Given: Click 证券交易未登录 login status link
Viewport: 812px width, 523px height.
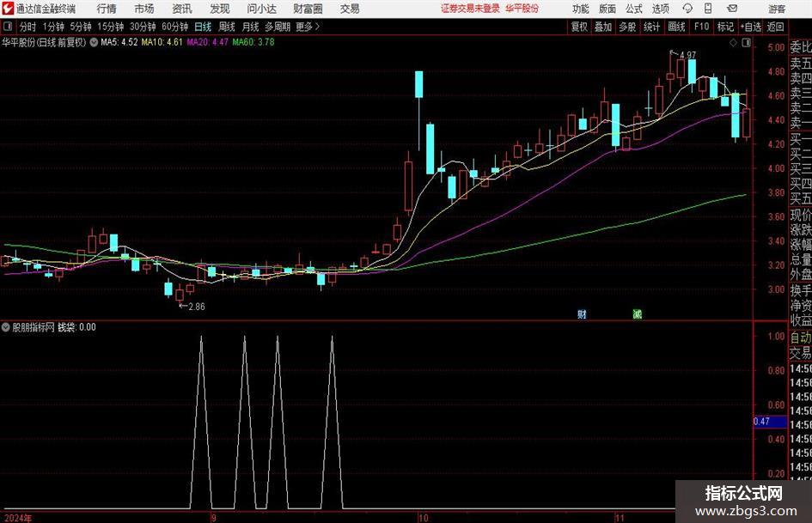Looking at the screenshot, I should coord(470,9).
